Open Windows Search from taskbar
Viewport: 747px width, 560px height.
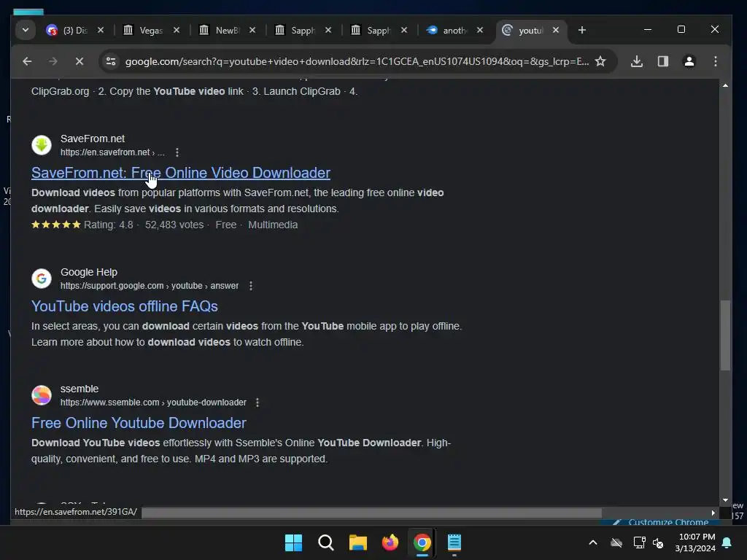coord(326,542)
